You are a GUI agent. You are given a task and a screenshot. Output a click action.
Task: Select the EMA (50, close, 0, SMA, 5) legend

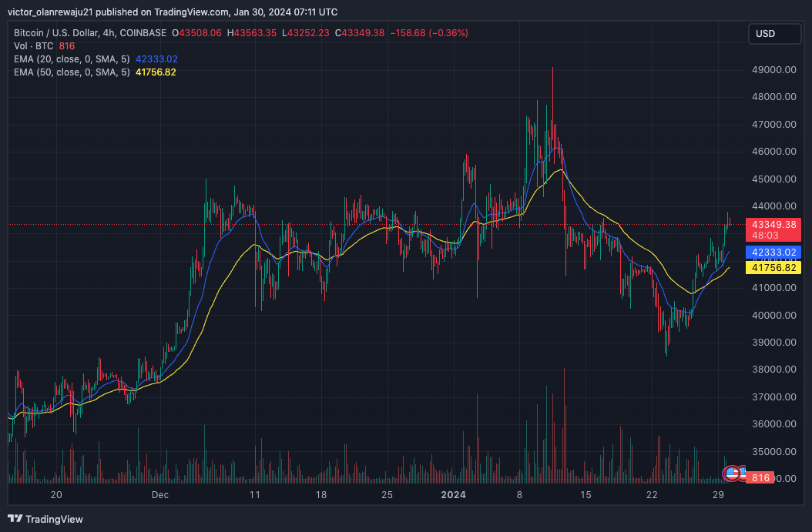tap(72, 72)
